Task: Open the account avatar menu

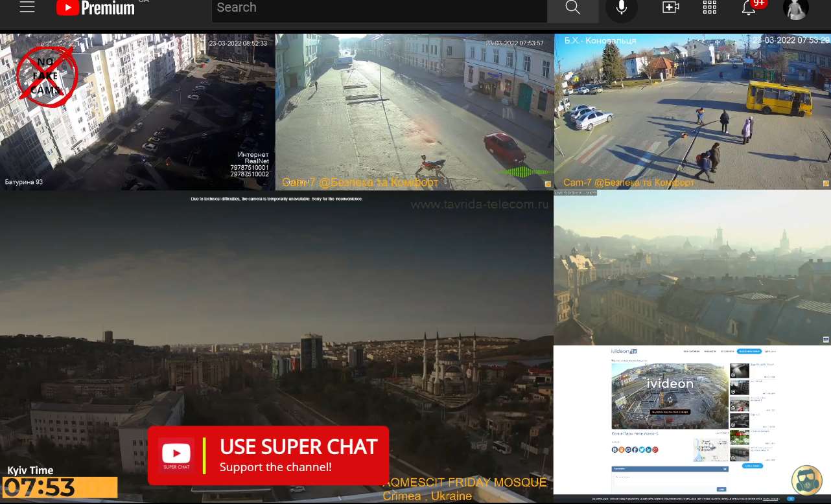Action: coord(795,8)
